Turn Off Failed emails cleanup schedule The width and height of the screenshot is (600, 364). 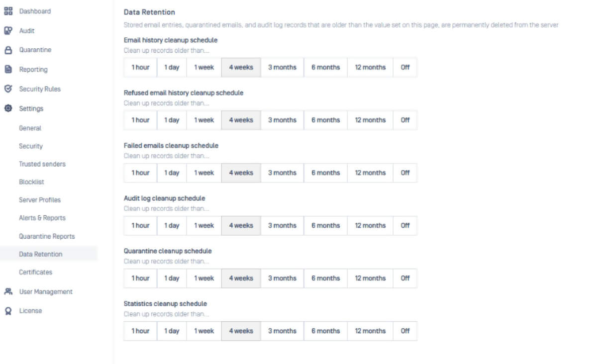(405, 173)
